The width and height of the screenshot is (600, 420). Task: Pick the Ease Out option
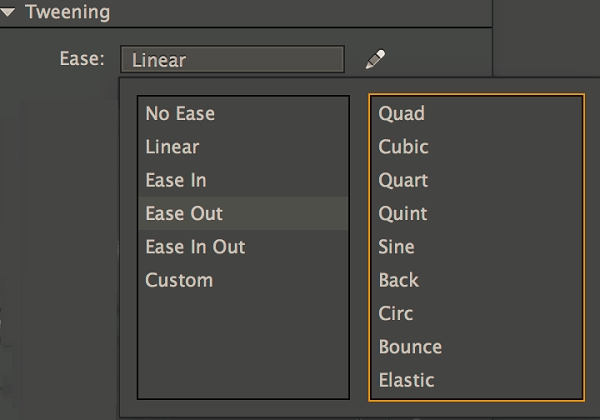pos(184,213)
